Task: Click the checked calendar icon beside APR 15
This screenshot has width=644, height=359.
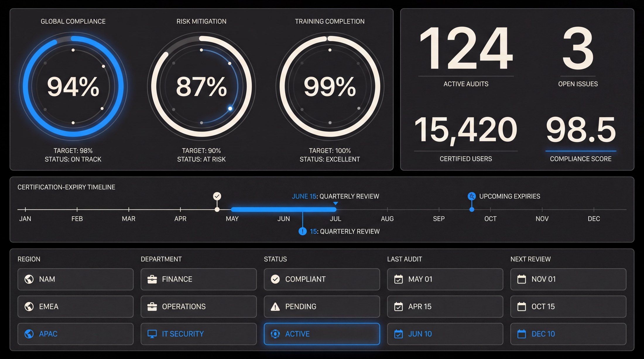Action: tap(398, 306)
